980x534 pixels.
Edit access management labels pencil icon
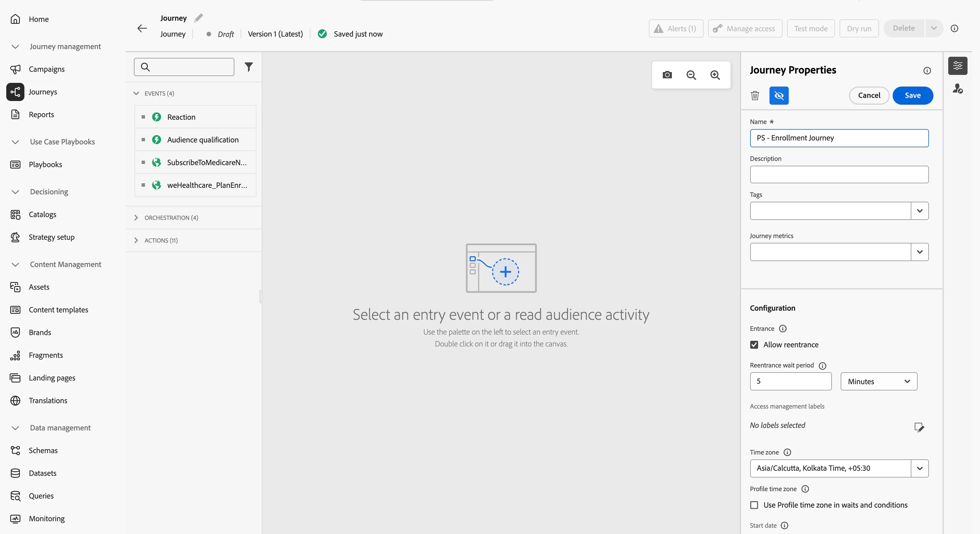[919, 427]
